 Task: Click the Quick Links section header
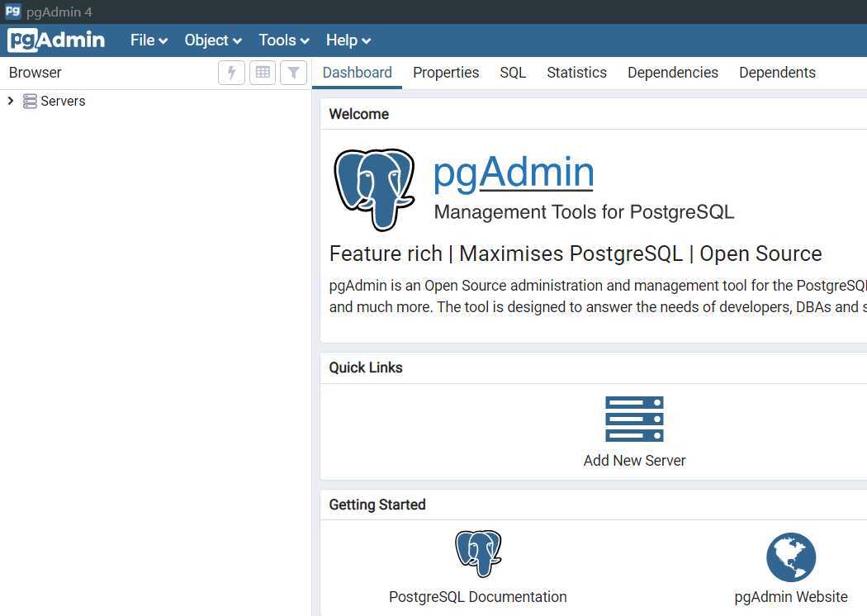[x=366, y=367]
